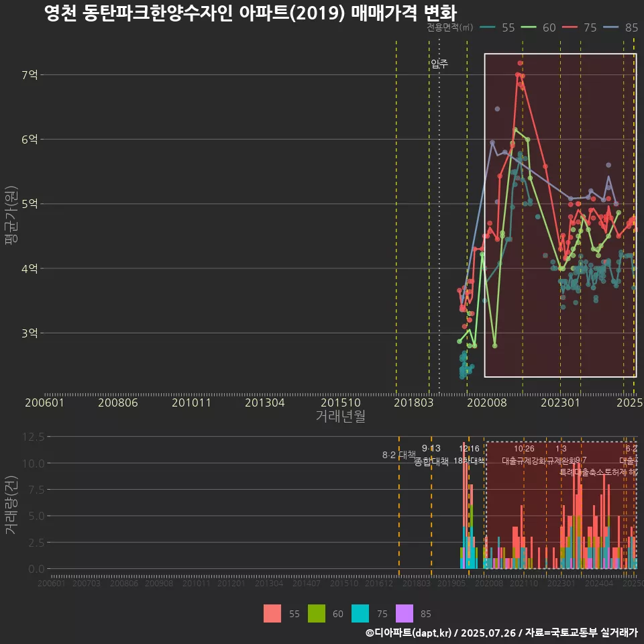Click the '5.0' volume axis label
This screenshot has width=644, height=644.
36,516
